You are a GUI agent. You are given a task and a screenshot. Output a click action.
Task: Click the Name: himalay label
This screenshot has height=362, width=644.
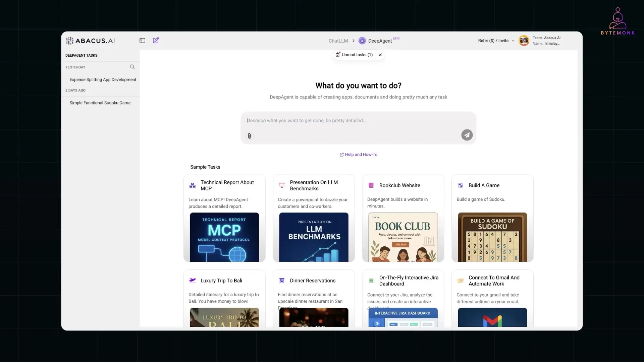click(546, 44)
